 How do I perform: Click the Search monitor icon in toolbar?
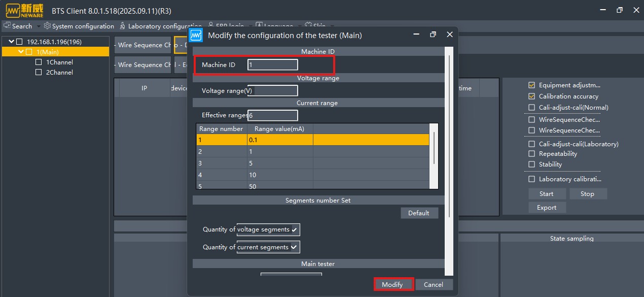click(7, 26)
